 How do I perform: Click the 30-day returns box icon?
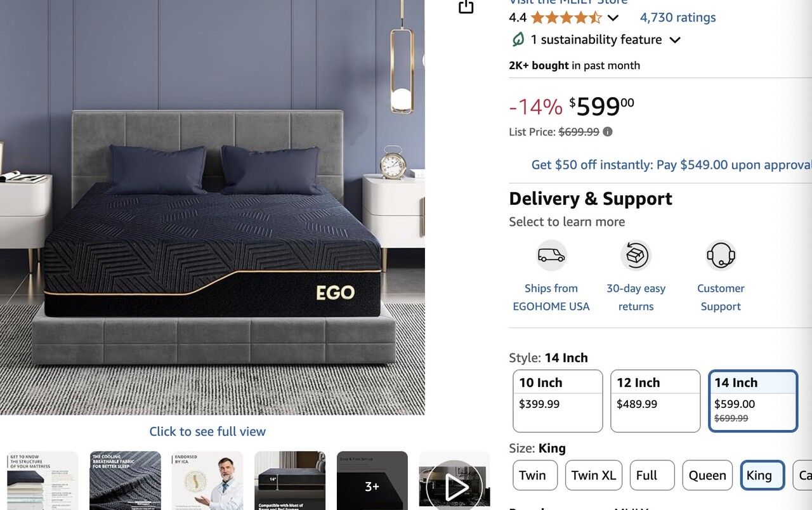(636, 256)
